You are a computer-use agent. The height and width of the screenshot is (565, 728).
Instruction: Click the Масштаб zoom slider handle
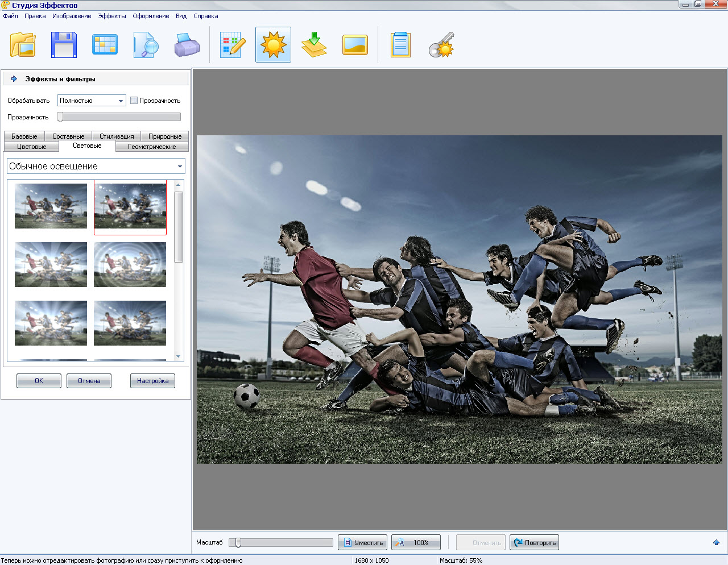[x=238, y=542]
